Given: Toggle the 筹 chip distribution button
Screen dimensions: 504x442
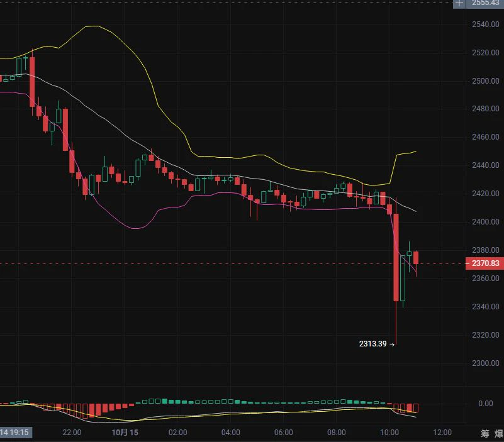Looking at the screenshot, I should point(485,433).
